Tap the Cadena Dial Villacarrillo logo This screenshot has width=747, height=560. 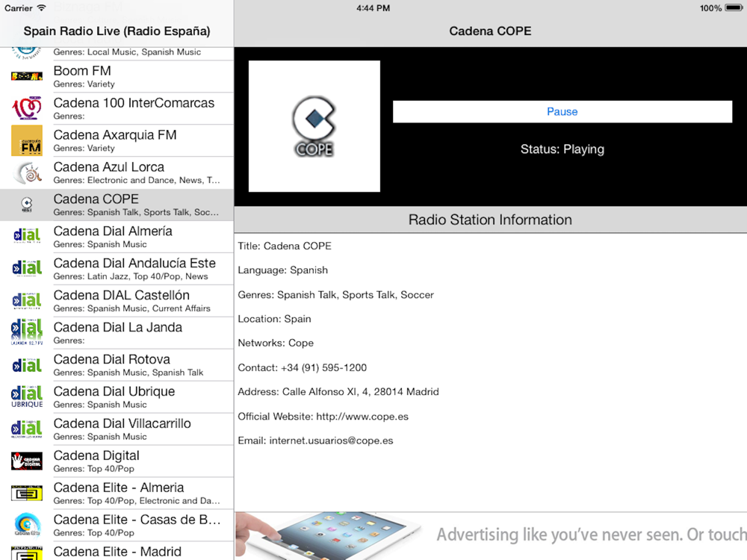coord(27,429)
